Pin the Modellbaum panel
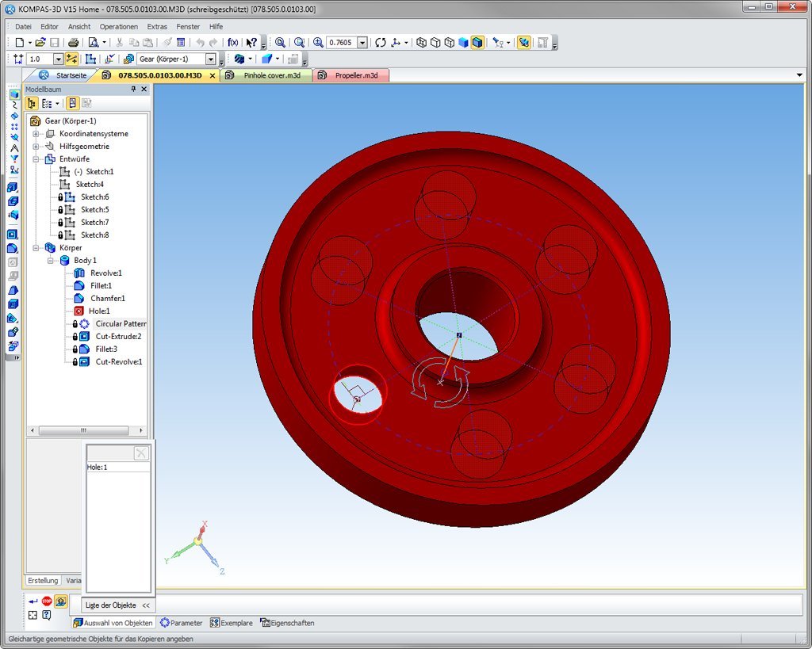This screenshot has width=812, height=649. 133,89
